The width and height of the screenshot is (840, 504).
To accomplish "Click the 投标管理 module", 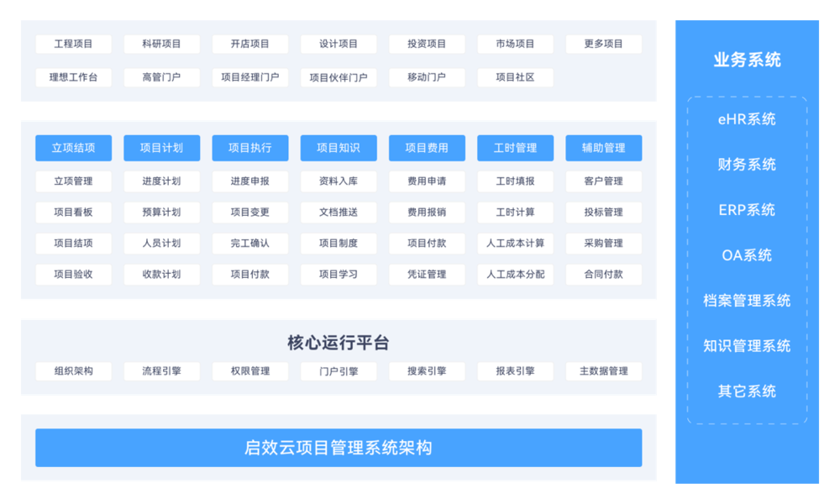I will pos(604,212).
